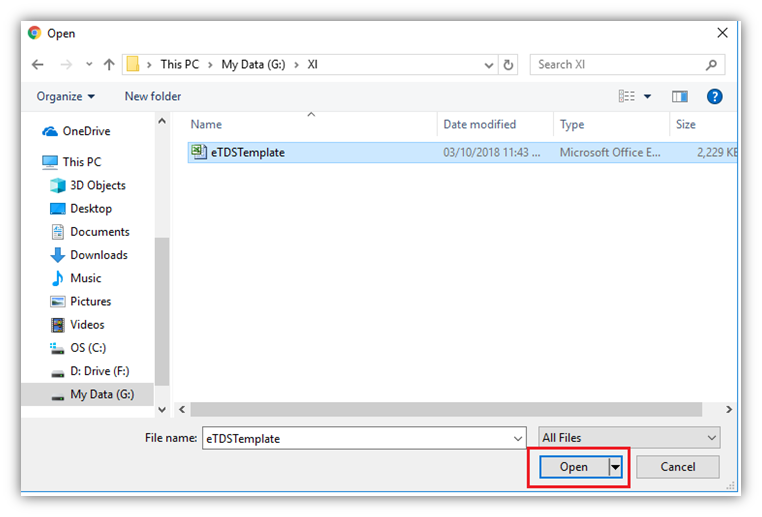Open the 3D Objects folder

pyautogui.click(x=97, y=185)
